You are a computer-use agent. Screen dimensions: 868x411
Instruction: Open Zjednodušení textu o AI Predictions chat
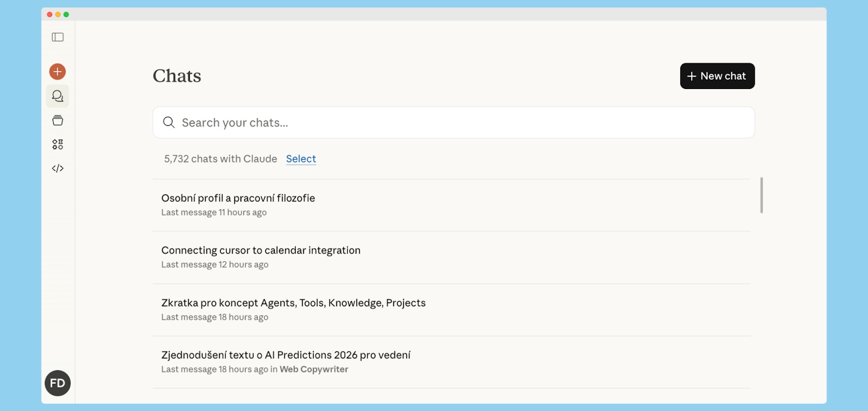(285, 355)
